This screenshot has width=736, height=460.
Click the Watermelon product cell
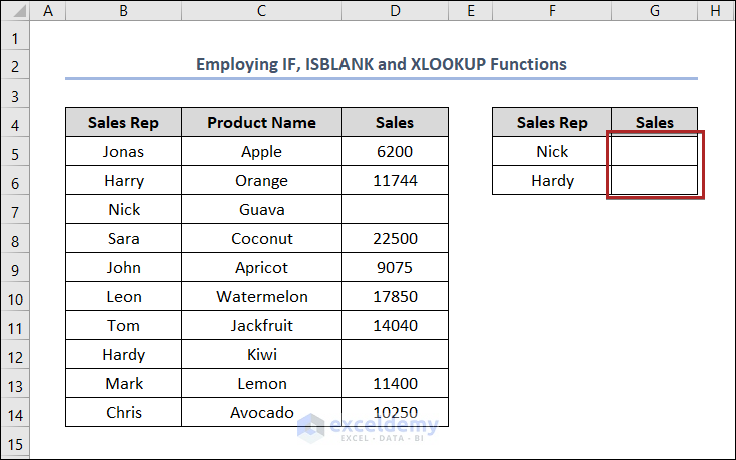click(x=261, y=297)
